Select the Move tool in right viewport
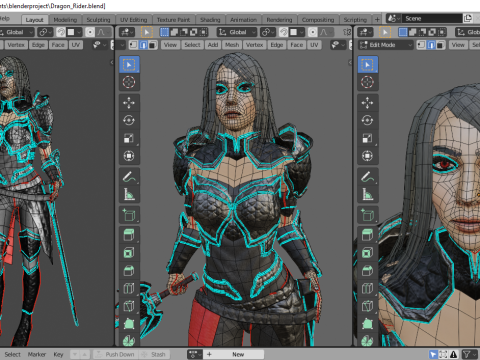Viewport: 480px width, 360px height. click(367, 103)
